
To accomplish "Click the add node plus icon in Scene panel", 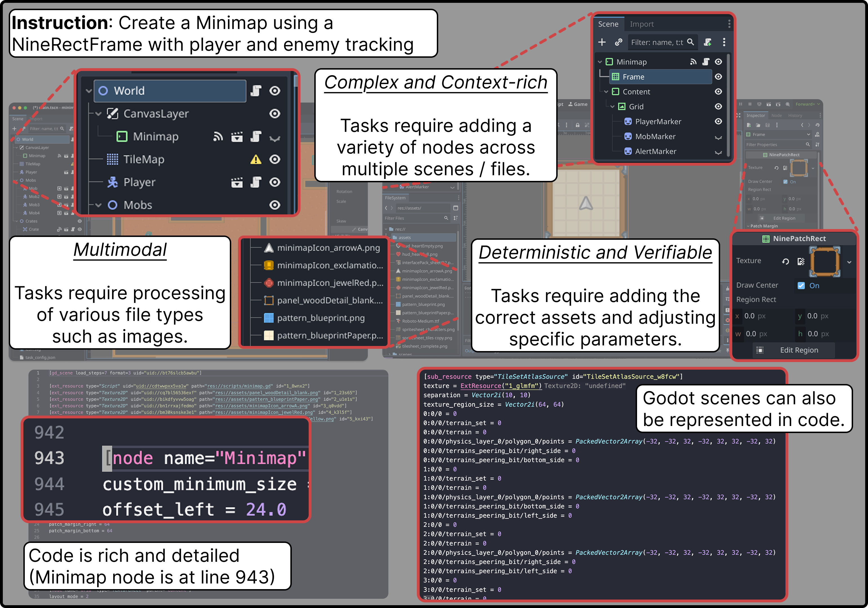I will tap(602, 42).
